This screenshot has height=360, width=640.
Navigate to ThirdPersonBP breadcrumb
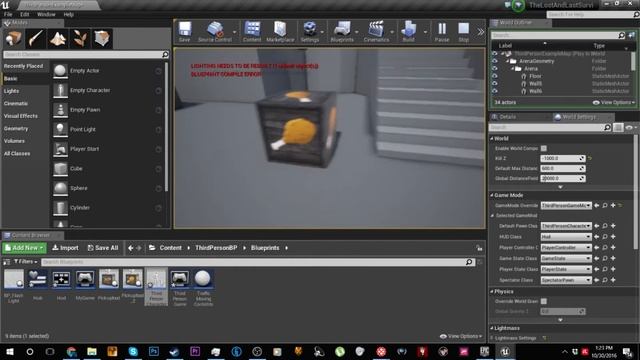click(x=216, y=248)
